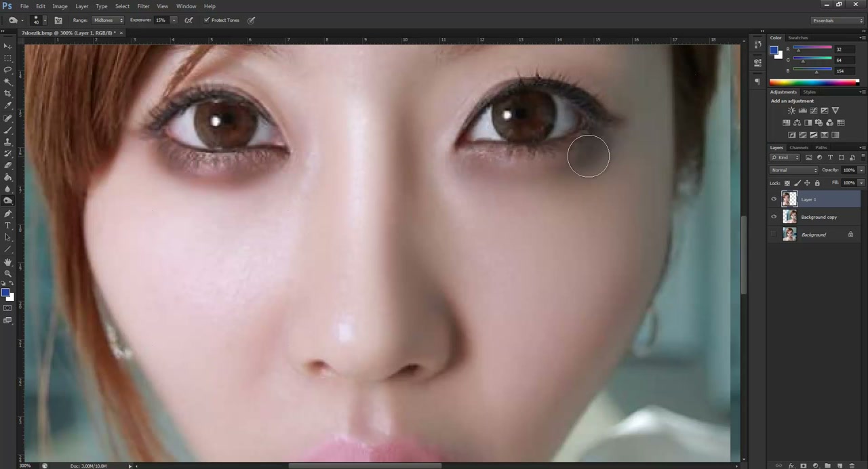
Task: Open the Layer menu
Action: 81,6
